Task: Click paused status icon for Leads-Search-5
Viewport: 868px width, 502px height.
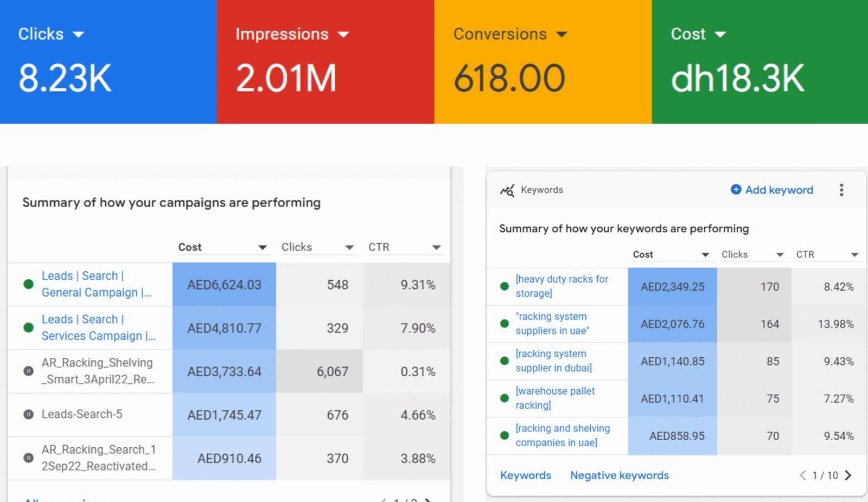Action: 29,415
